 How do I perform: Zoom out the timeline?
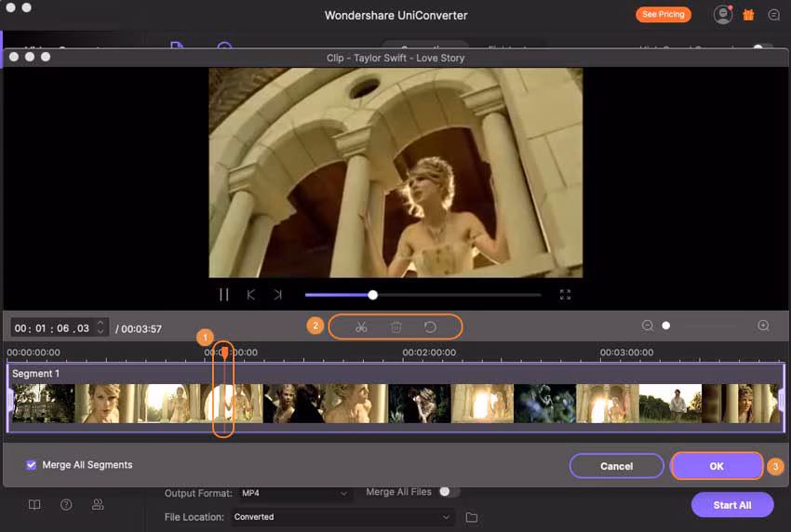648,326
